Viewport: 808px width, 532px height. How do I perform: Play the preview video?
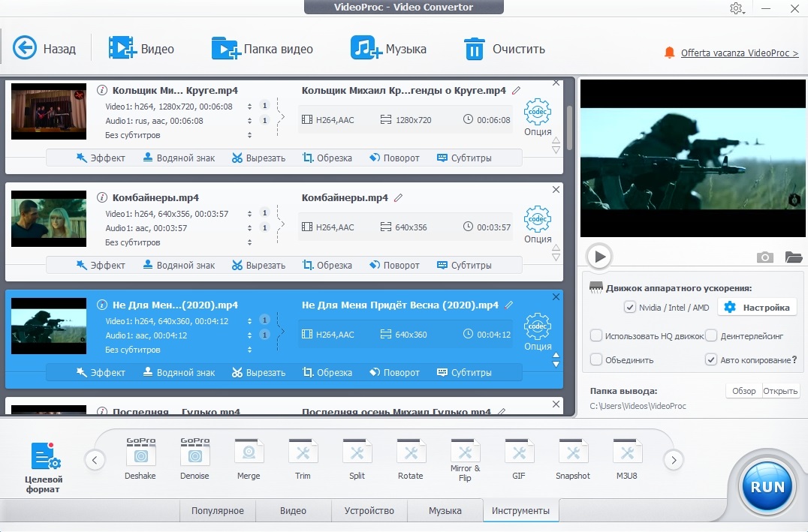coord(599,257)
